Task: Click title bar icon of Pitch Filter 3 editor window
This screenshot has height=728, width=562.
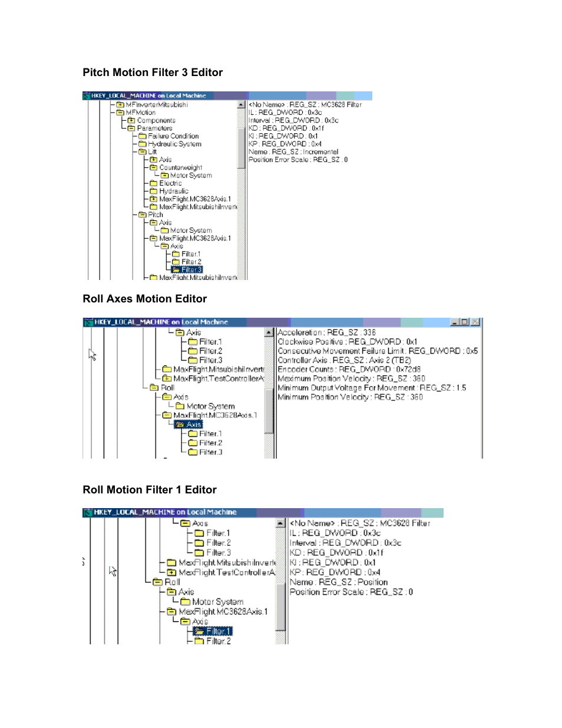Action: click(x=86, y=95)
